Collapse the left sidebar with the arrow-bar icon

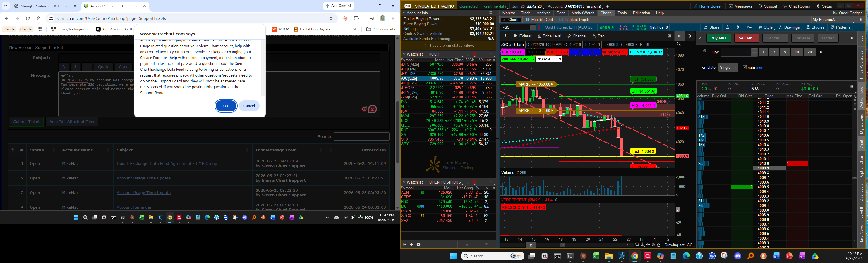point(405,245)
